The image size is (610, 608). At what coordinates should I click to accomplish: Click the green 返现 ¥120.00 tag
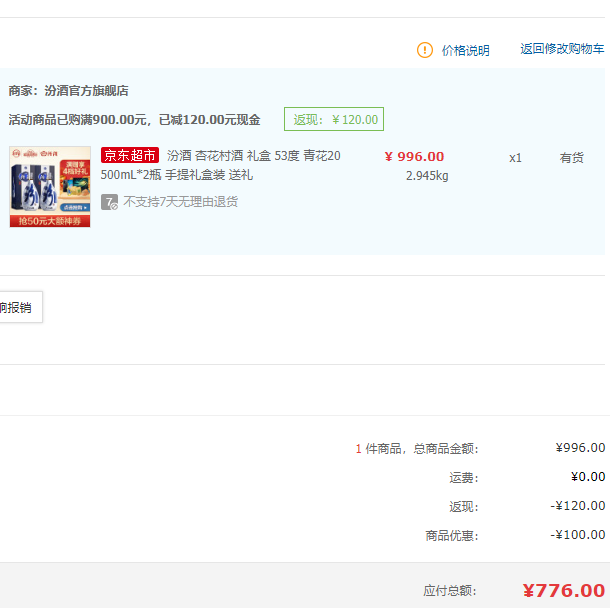tap(334, 119)
